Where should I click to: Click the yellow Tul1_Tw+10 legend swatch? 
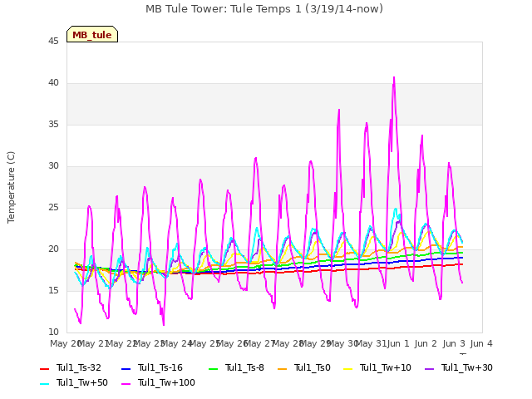pos(347,368)
